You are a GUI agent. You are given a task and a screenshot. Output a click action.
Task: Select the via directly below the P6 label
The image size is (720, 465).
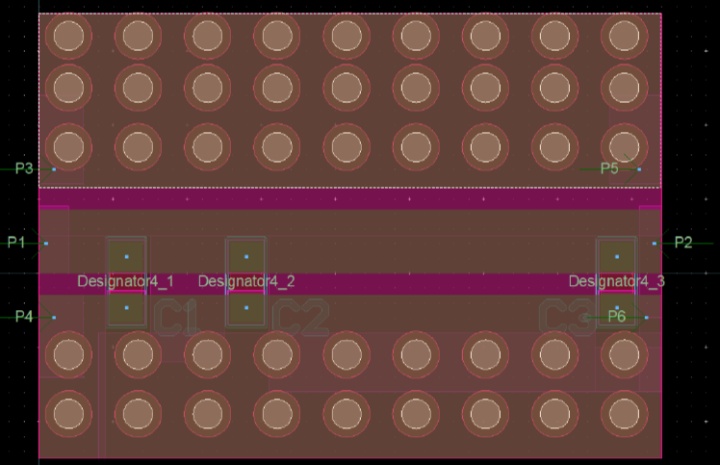pos(624,354)
